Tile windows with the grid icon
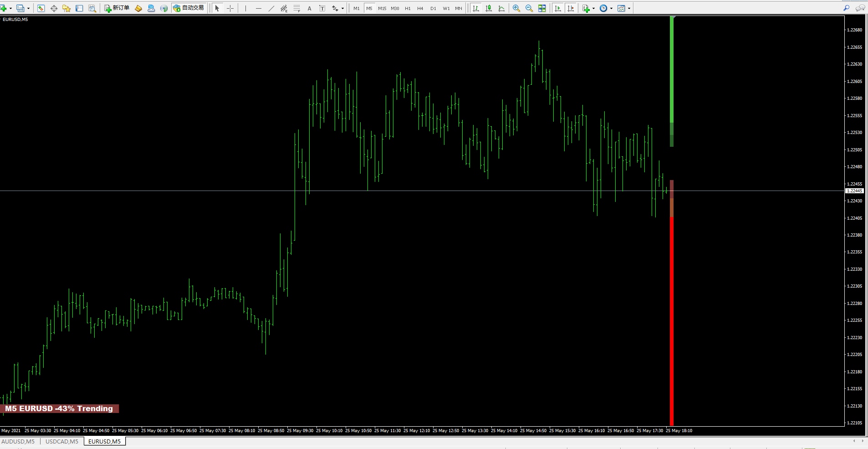Screen dimensions: 868x449 click(542, 8)
